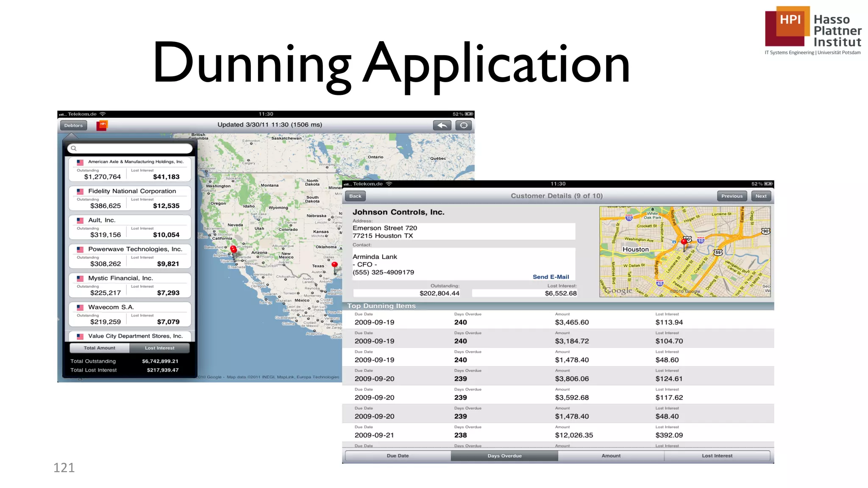The height and width of the screenshot is (488, 868).
Task: Select dunning item with amount $12,026.35
Action: click(x=558, y=433)
